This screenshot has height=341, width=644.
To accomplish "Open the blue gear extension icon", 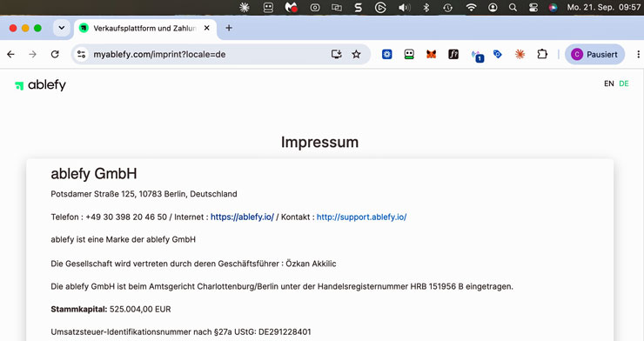I will 387,54.
